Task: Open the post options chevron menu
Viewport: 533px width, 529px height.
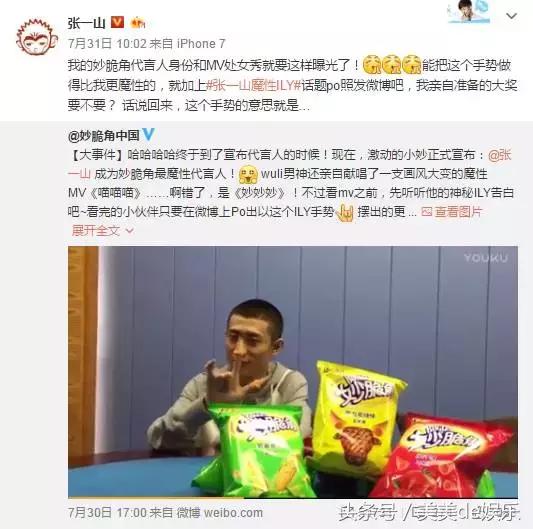Action: click(511, 16)
